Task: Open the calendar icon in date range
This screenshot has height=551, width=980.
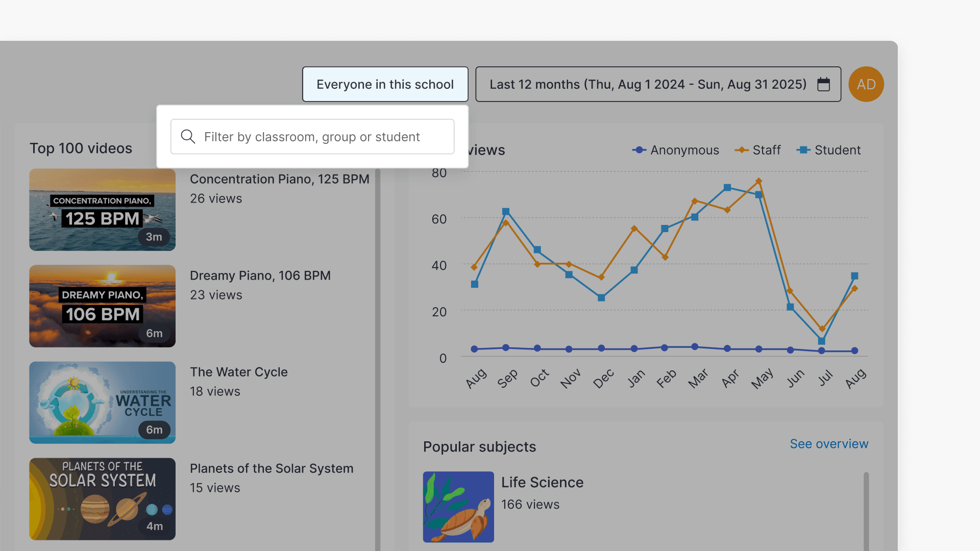Action: pyautogui.click(x=823, y=84)
